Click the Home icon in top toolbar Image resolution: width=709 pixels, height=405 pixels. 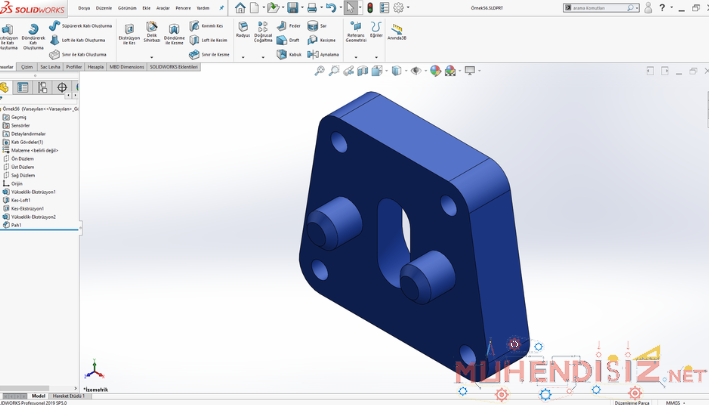pyautogui.click(x=240, y=8)
